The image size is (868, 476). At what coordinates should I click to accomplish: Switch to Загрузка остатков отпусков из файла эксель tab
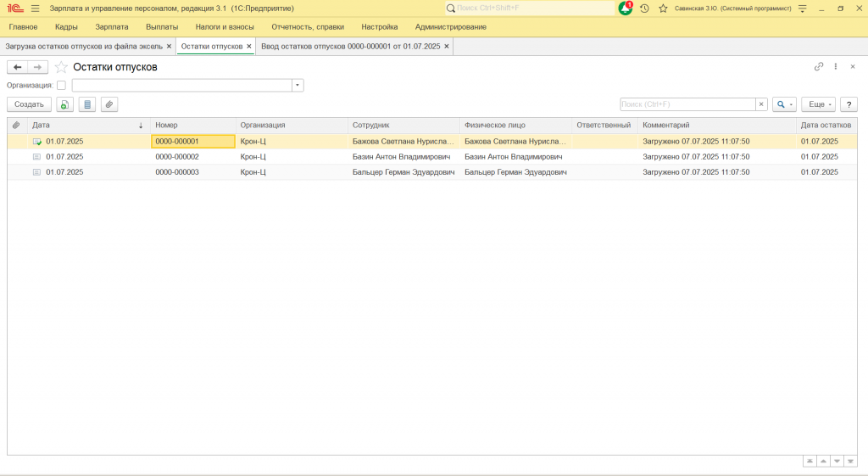[x=84, y=47]
